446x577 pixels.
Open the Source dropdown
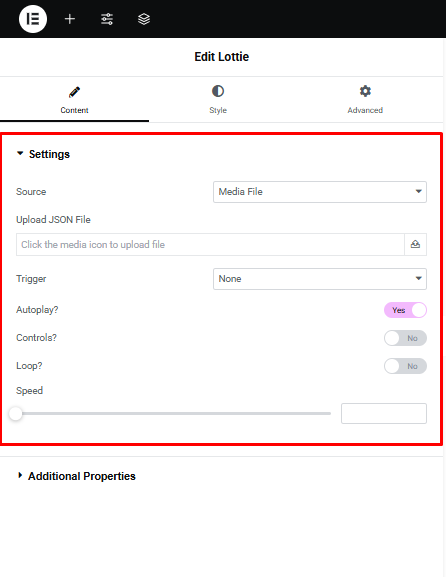click(x=320, y=192)
